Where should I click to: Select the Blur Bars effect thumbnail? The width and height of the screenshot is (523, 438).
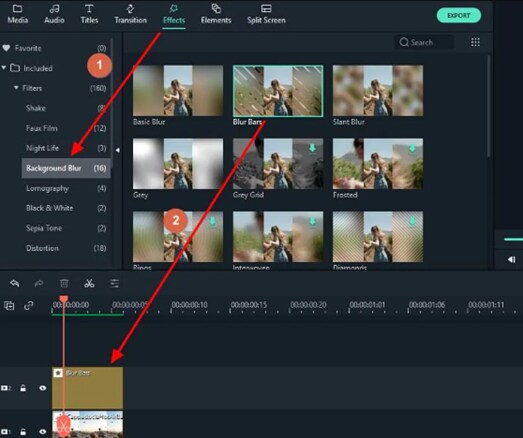pyautogui.click(x=278, y=91)
